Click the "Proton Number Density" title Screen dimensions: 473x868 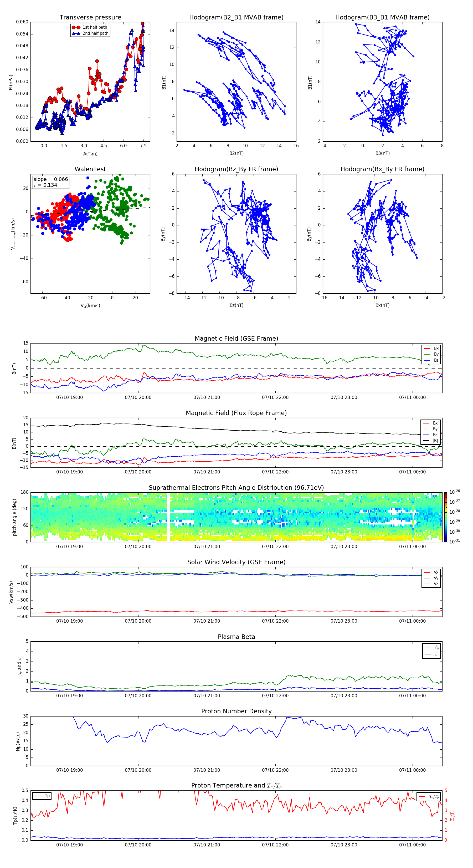coord(236,711)
